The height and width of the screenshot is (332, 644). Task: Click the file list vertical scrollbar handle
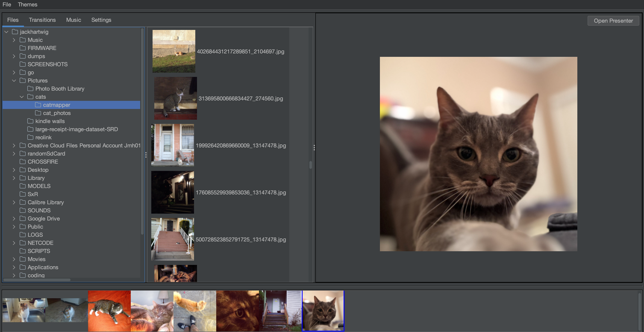click(x=310, y=165)
